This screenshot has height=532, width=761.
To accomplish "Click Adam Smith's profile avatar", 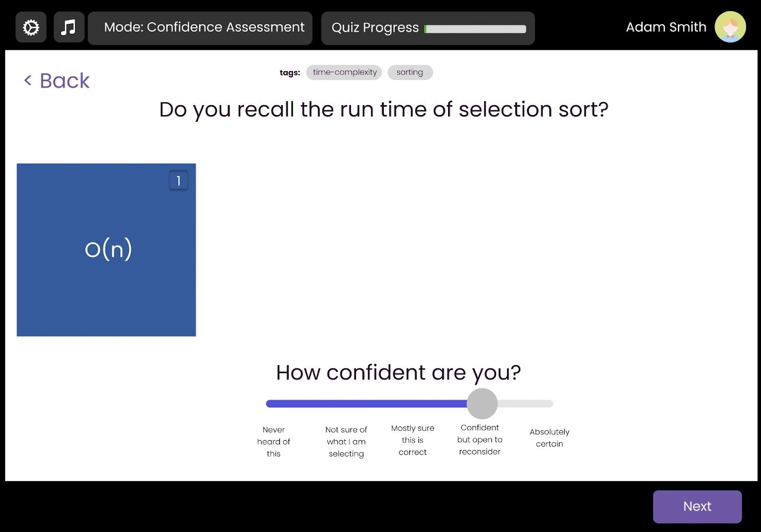I will pos(730,27).
